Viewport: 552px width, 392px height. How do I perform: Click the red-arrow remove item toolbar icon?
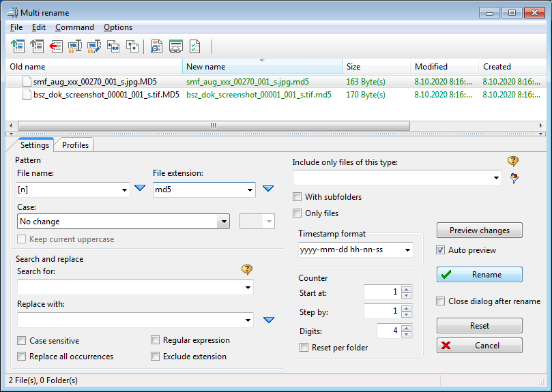click(56, 46)
